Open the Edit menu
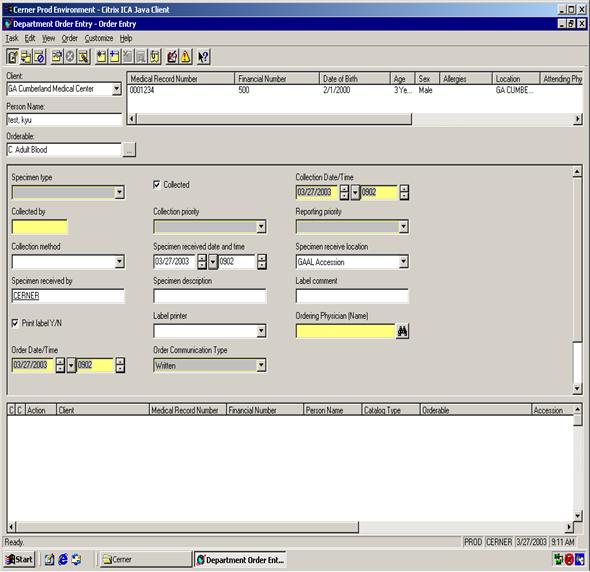Screen dimensions: 590x572 (x=30, y=38)
